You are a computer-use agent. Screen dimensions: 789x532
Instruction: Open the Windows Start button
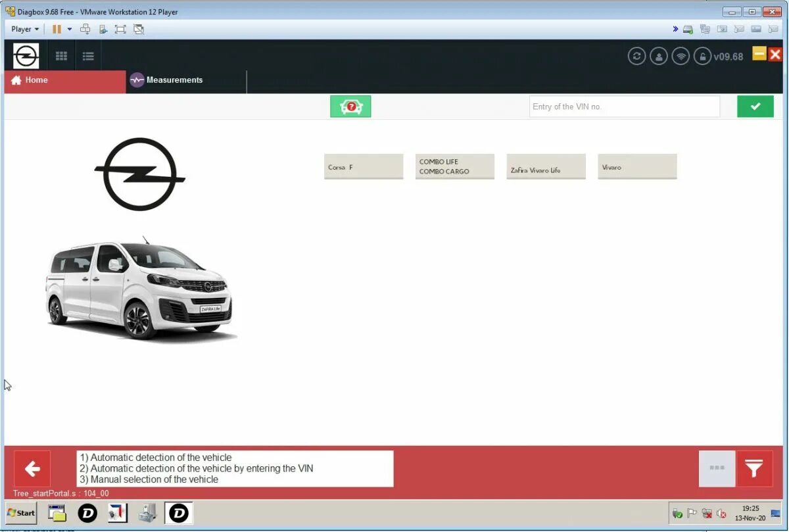21,513
